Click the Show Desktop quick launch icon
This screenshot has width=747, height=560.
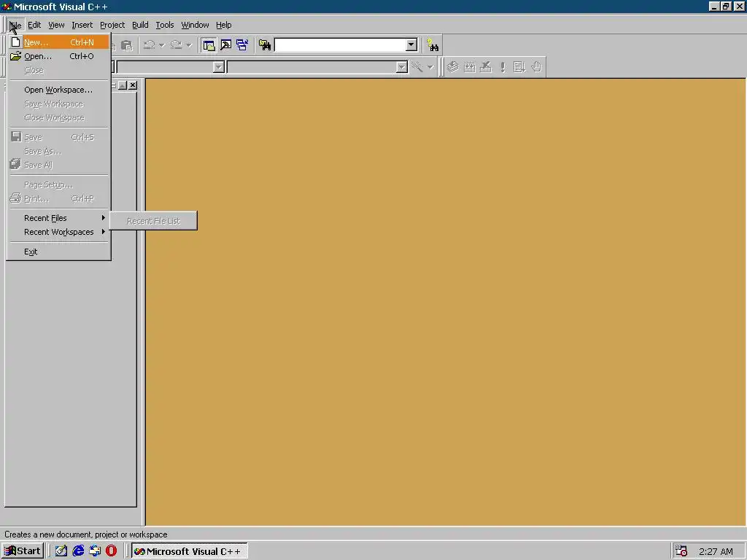coord(61,551)
